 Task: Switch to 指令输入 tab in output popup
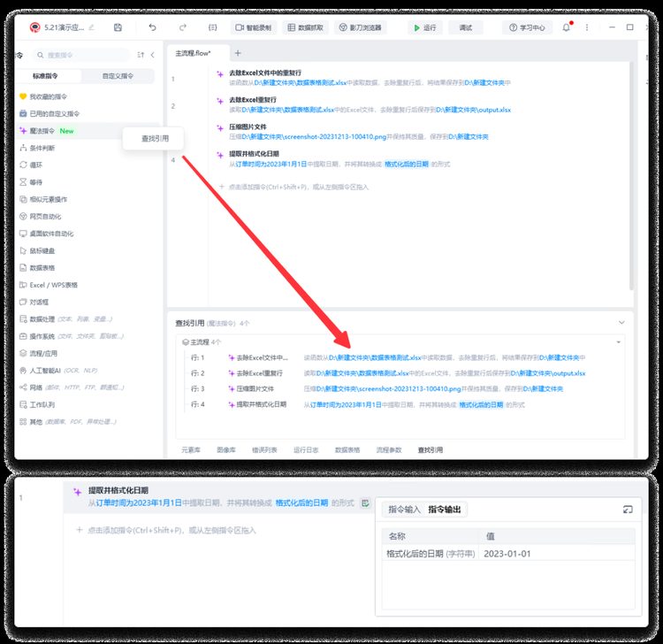coord(404,510)
